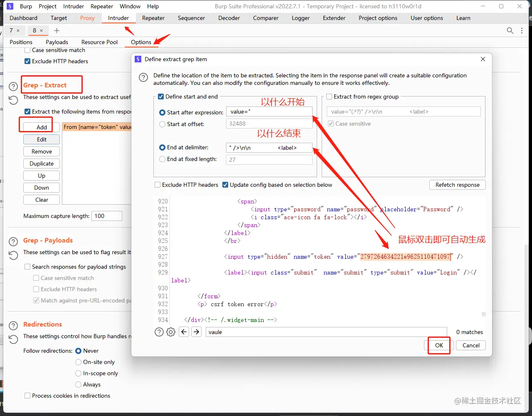Go to previous search match arrow
532x416 pixels.
184,332
